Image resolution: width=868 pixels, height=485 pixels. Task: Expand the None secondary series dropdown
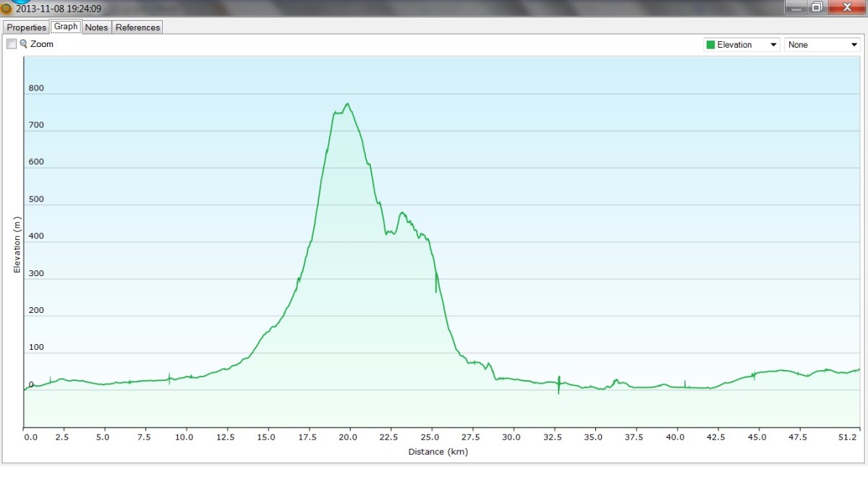tap(822, 45)
